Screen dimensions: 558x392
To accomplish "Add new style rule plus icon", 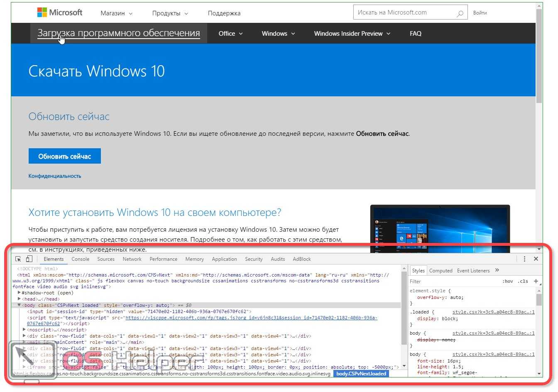I will (536, 281).
